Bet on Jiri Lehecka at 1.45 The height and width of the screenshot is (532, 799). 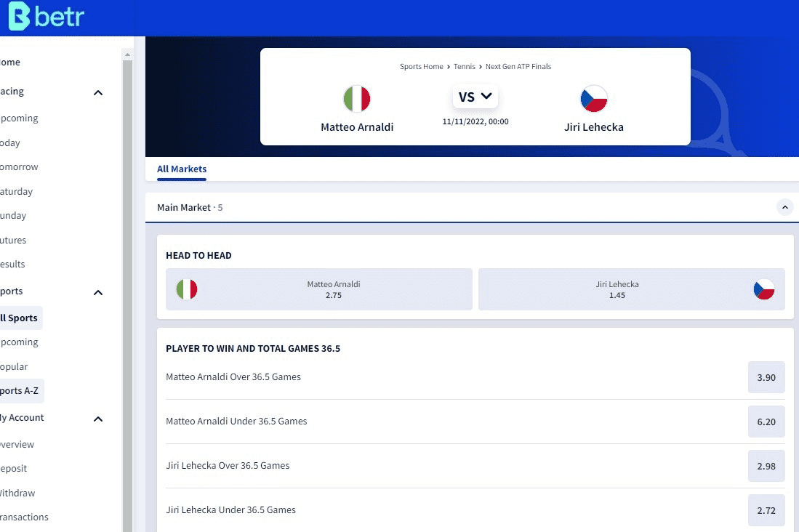[631, 289]
